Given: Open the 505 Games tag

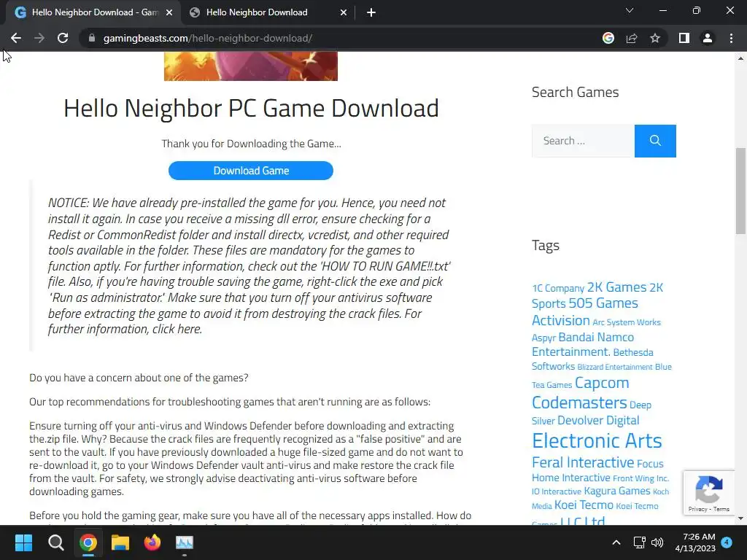Looking at the screenshot, I should 603,303.
